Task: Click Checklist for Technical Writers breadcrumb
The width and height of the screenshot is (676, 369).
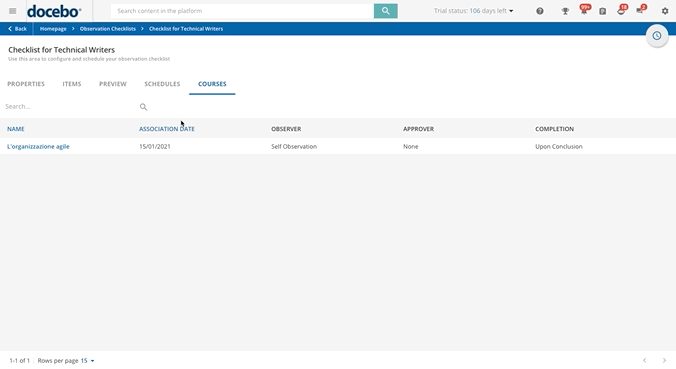Action: (x=186, y=29)
